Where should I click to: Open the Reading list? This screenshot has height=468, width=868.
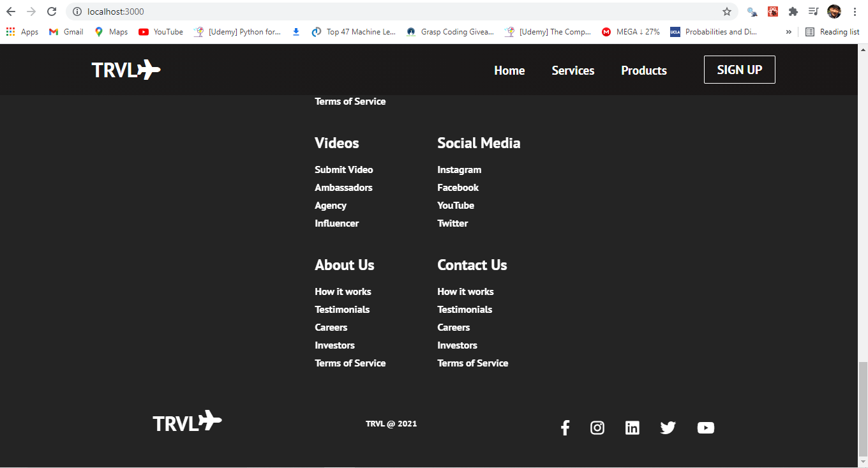[832, 31]
